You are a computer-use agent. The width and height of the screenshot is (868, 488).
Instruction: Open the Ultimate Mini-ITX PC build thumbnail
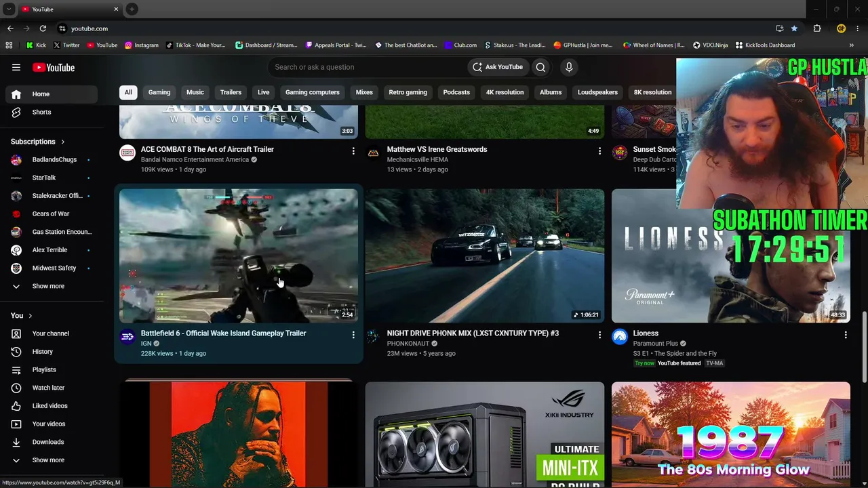[485, 434]
